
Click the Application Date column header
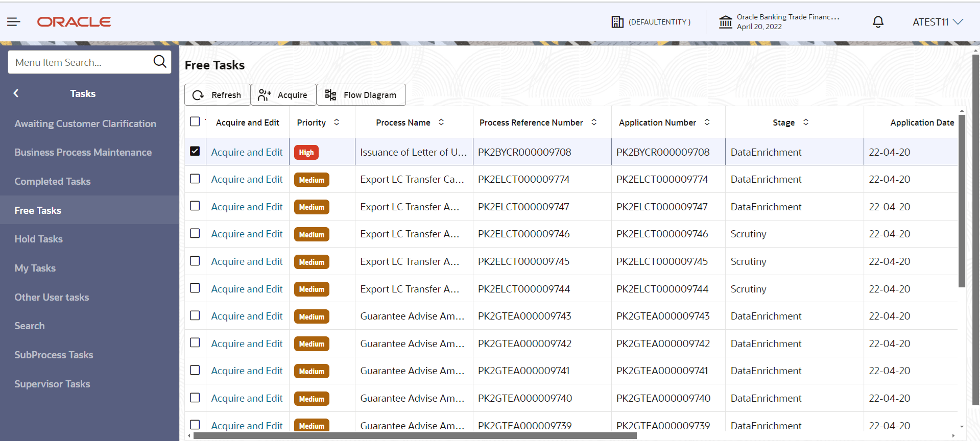tap(922, 122)
